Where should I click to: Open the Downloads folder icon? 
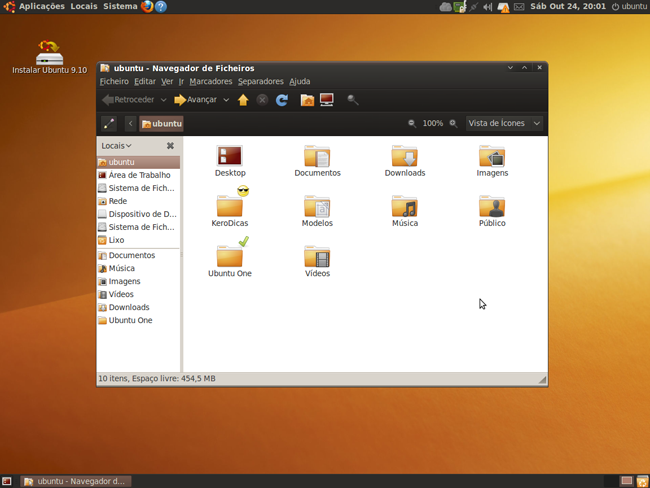[405, 161]
